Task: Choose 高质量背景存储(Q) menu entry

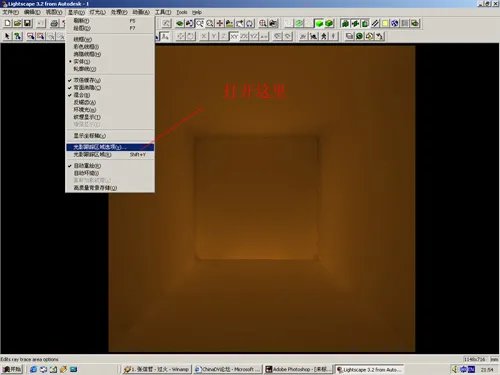Action: click(110, 188)
